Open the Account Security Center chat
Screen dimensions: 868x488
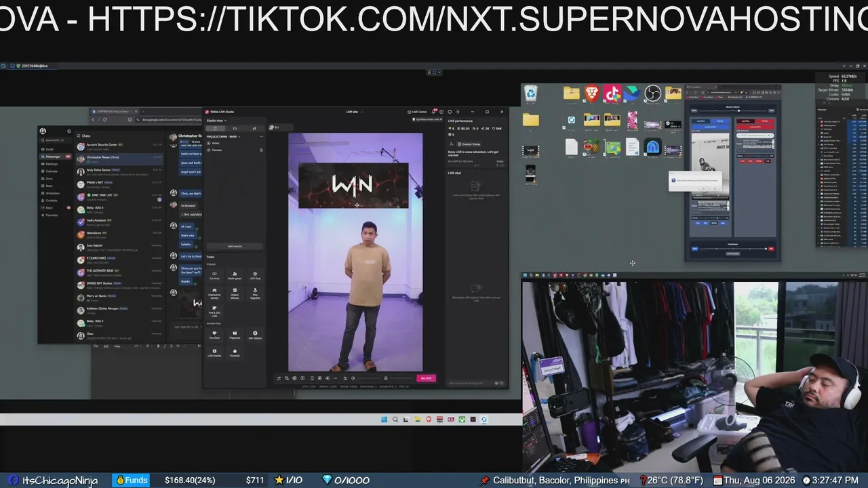[x=119, y=146]
